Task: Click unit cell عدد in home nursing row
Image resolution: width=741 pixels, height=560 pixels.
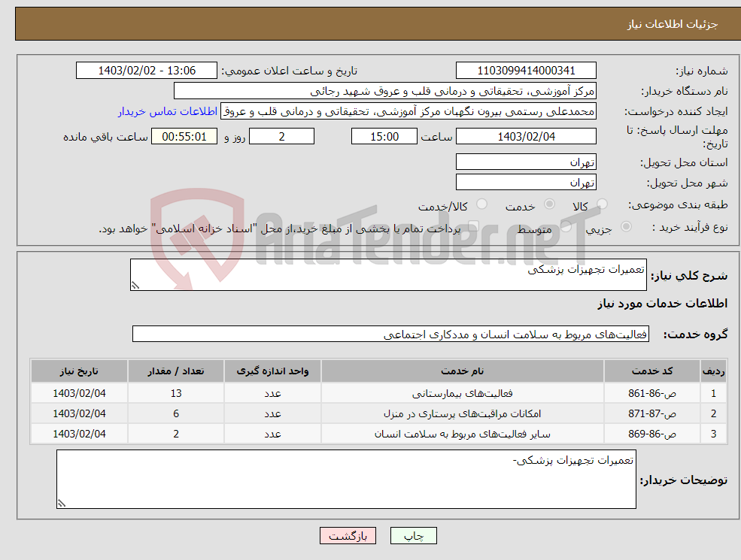Action: [272, 413]
